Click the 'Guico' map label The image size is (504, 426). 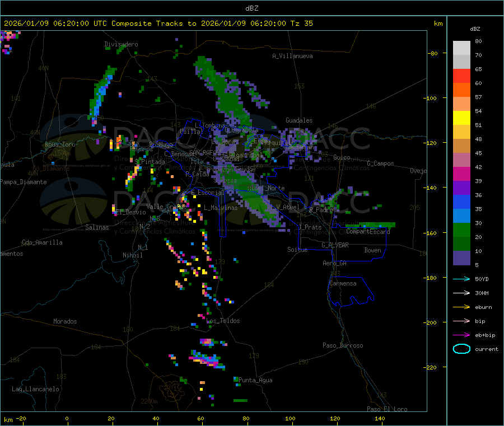[x=342, y=157]
